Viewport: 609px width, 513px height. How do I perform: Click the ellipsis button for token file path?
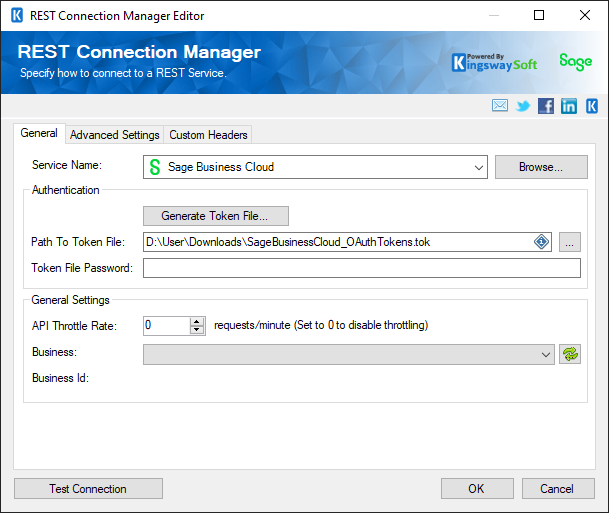pyautogui.click(x=570, y=242)
